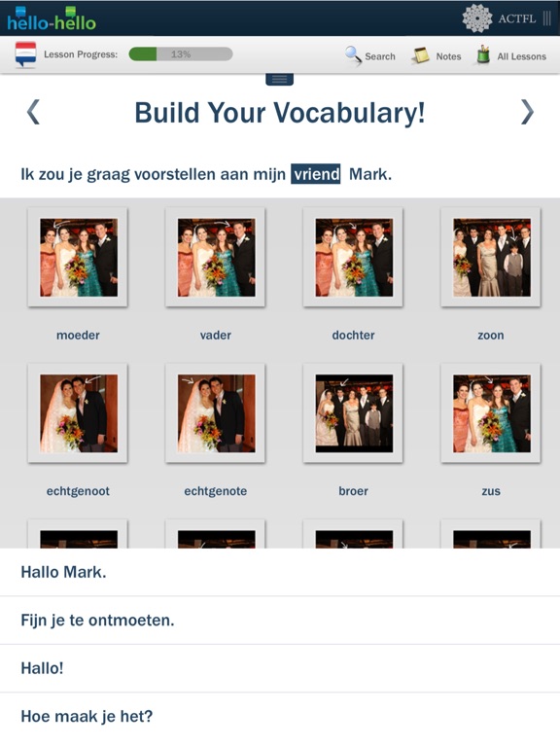Screen dimensions: 560x747
Task: Open All Lessons pencil cup icon
Action: (483, 54)
